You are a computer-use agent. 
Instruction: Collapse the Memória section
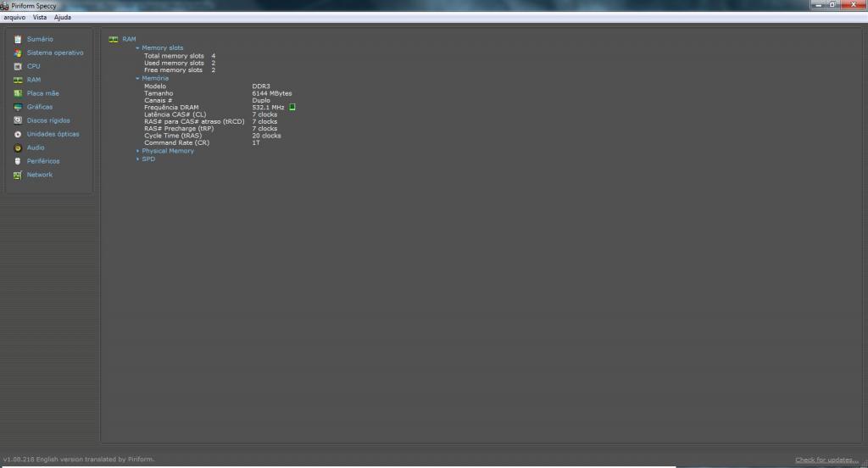click(x=137, y=79)
